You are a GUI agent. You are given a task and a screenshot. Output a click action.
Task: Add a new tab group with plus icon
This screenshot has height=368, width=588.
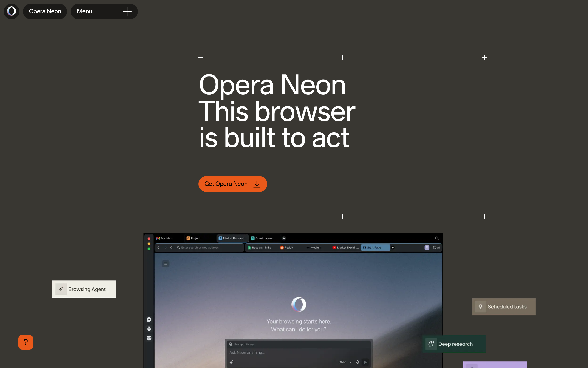[284, 238]
